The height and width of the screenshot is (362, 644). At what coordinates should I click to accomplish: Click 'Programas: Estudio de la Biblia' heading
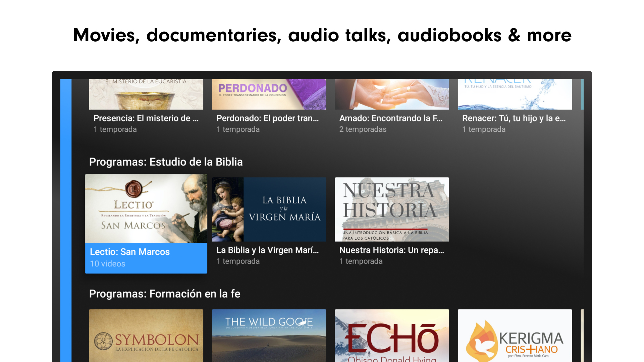166,162
